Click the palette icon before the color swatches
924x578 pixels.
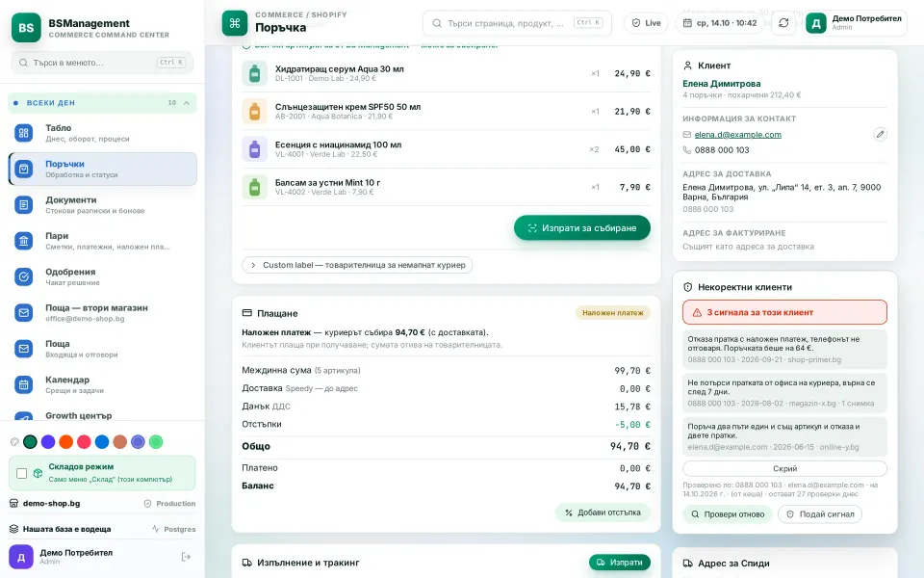point(14,442)
